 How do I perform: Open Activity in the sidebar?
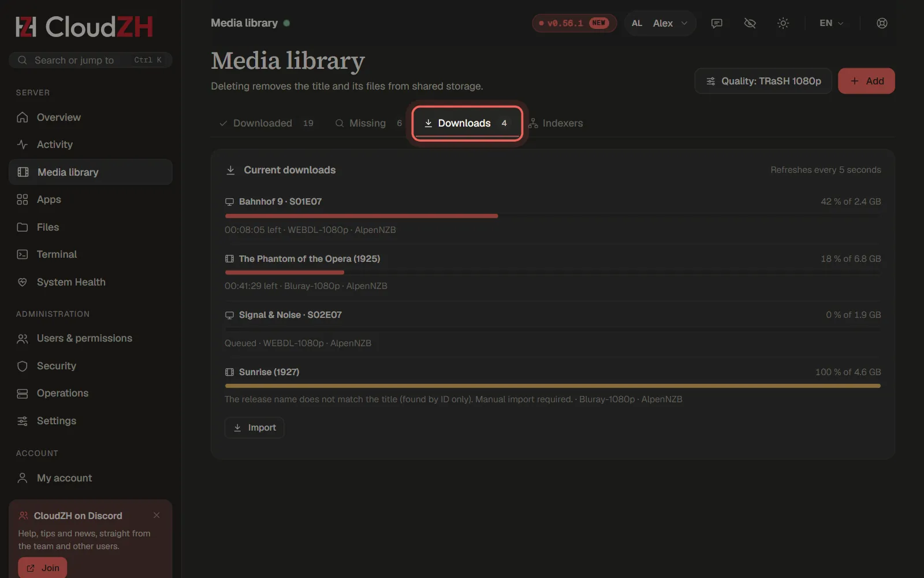click(91, 144)
